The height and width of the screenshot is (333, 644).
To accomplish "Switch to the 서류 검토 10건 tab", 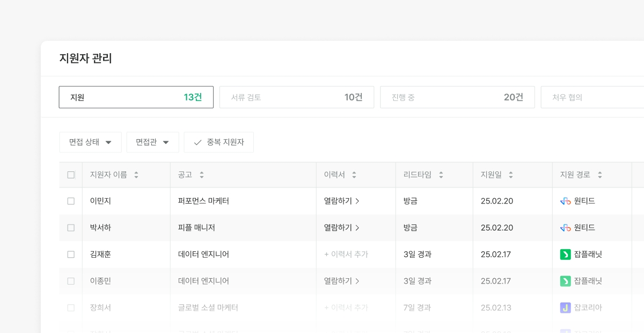I will [x=296, y=97].
